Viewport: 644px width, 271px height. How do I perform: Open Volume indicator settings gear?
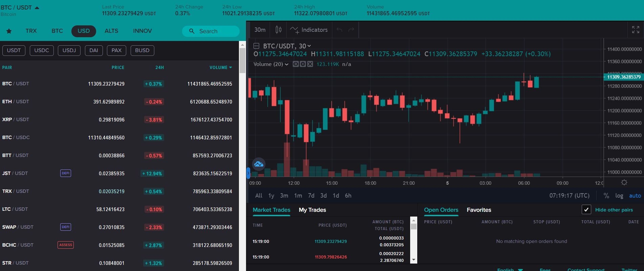[x=303, y=64]
